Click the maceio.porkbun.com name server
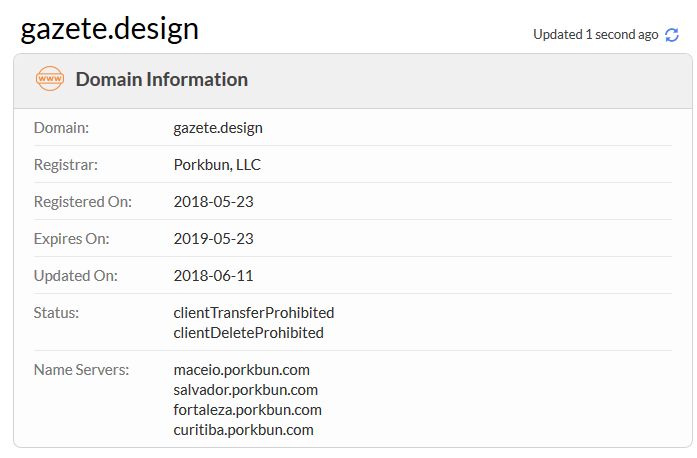The image size is (697, 458). tap(241, 370)
